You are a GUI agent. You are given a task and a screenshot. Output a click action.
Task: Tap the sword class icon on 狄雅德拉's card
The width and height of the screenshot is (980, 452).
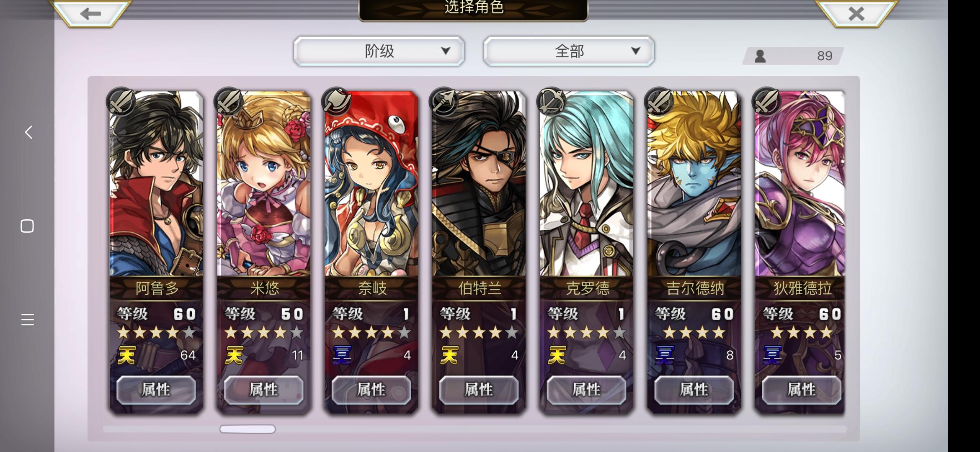pos(767,102)
